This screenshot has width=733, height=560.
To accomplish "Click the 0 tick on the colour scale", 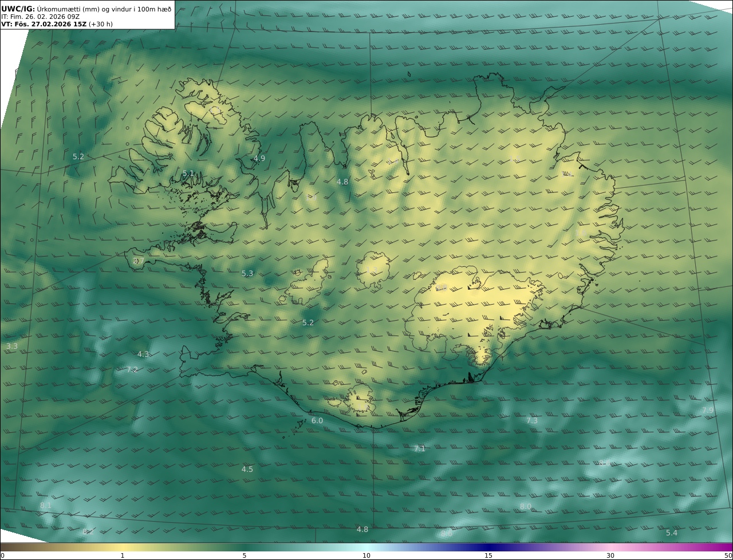I will tap(2, 555).
